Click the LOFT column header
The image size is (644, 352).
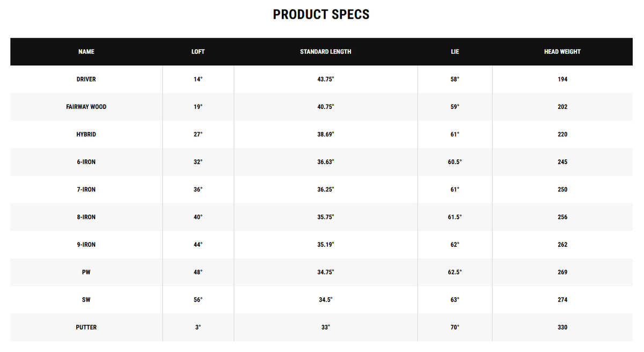[198, 52]
